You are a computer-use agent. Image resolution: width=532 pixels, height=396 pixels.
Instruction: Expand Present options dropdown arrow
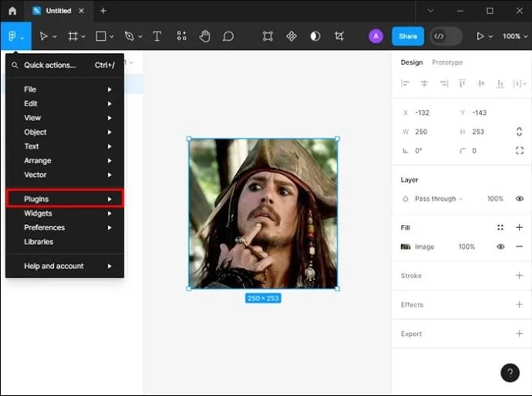490,37
